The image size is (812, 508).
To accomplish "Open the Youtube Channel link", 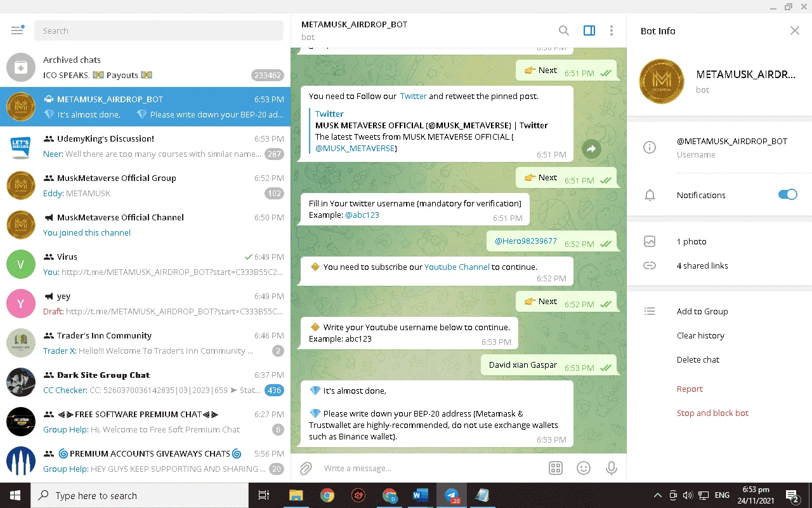I will coord(457,267).
